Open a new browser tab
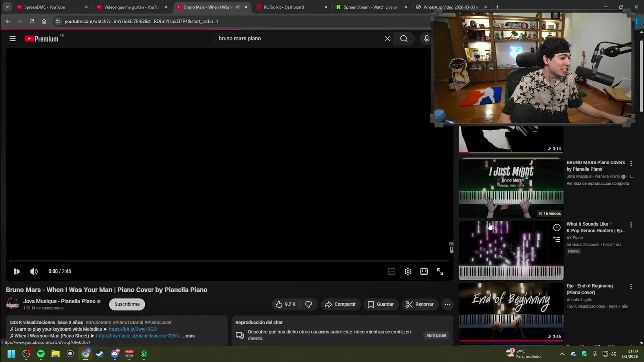Screen dimensions: 644x362 point(497,7)
